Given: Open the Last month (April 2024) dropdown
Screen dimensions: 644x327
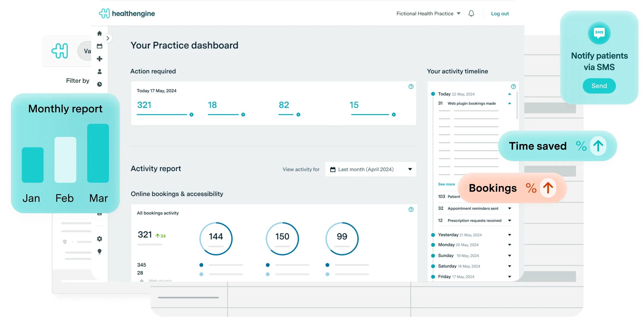Looking at the screenshot, I should click(371, 169).
